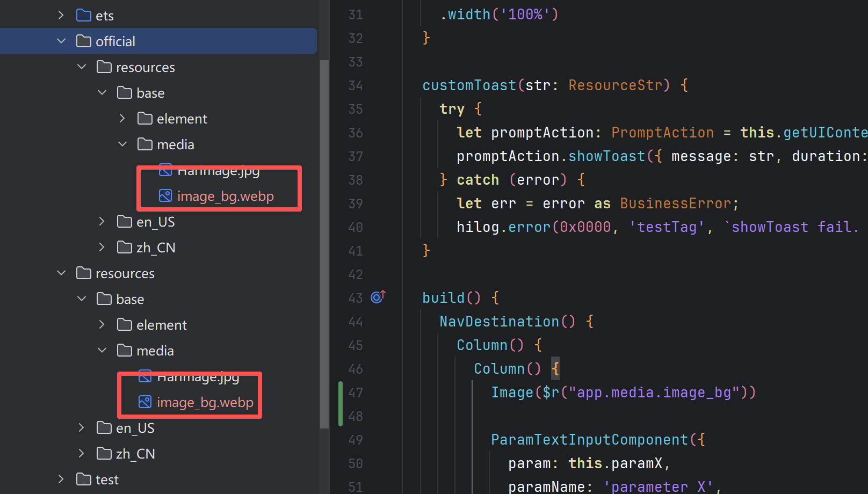Click this.paramX on line 50
This screenshot has height=494, width=868.
[x=616, y=463]
